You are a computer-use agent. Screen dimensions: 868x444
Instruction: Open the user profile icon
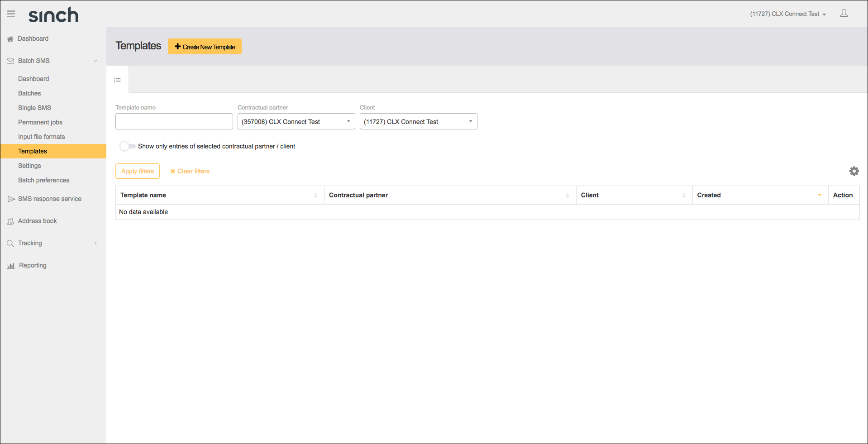click(843, 13)
